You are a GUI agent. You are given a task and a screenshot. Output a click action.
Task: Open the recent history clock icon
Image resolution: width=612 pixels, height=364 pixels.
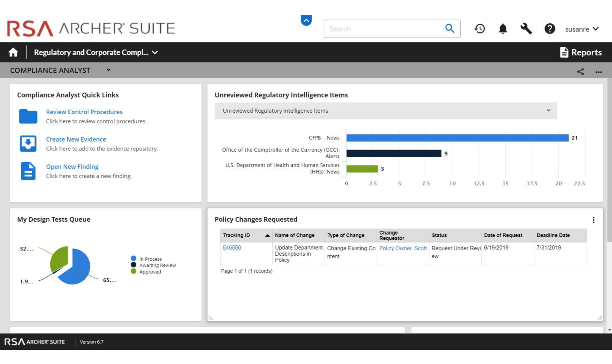[480, 29]
